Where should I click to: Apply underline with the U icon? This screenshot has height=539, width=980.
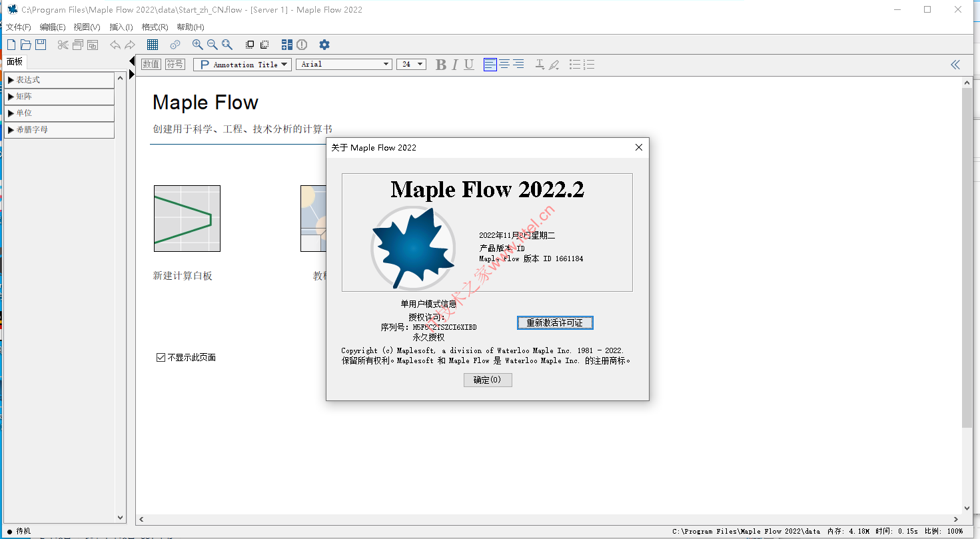[469, 65]
